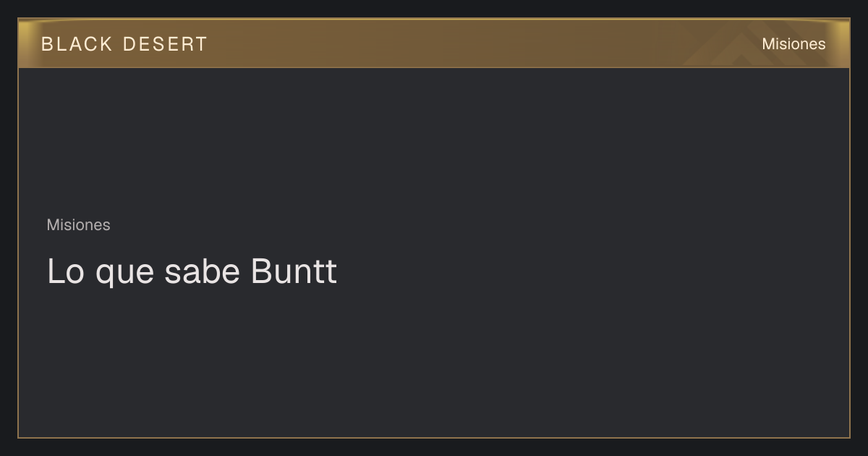
Task: Select the Misiones breadcrumb above the title
Action: click(78, 225)
